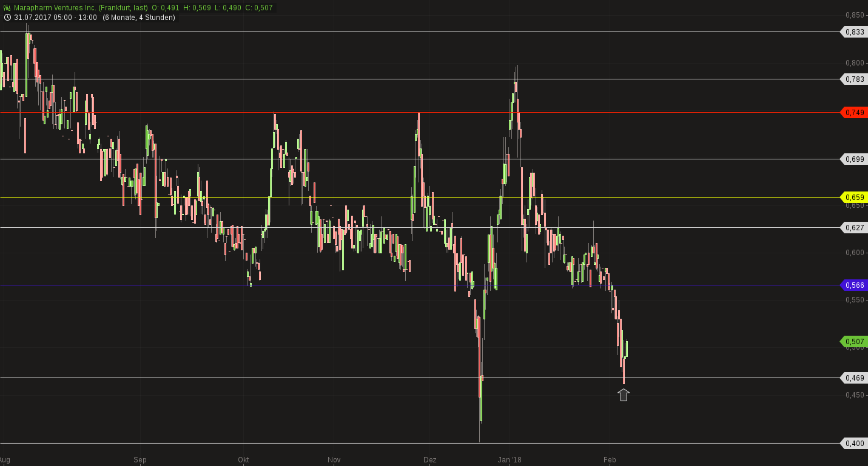Click the 0,469 price level label
Screen dimensions: 868x466
(x=854, y=378)
